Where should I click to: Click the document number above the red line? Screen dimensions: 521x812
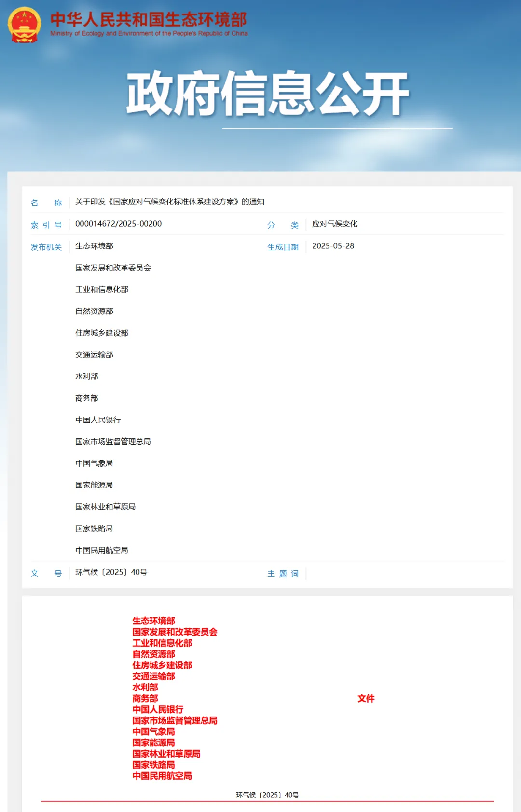[x=267, y=795]
